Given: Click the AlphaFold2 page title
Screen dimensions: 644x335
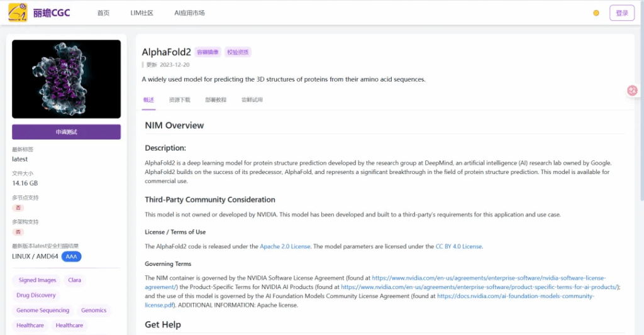Looking at the screenshot, I should coord(166,52).
